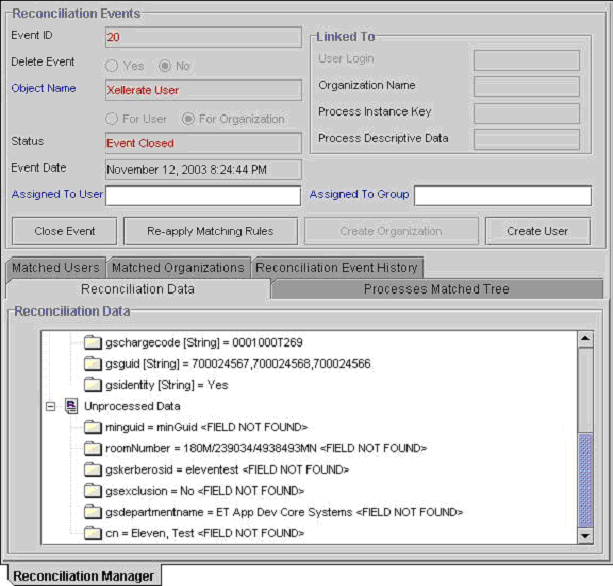This screenshot has width=613, height=586.
Task: Switch to Matched Organizations tab
Action: pyautogui.click(x=178, y=268)
